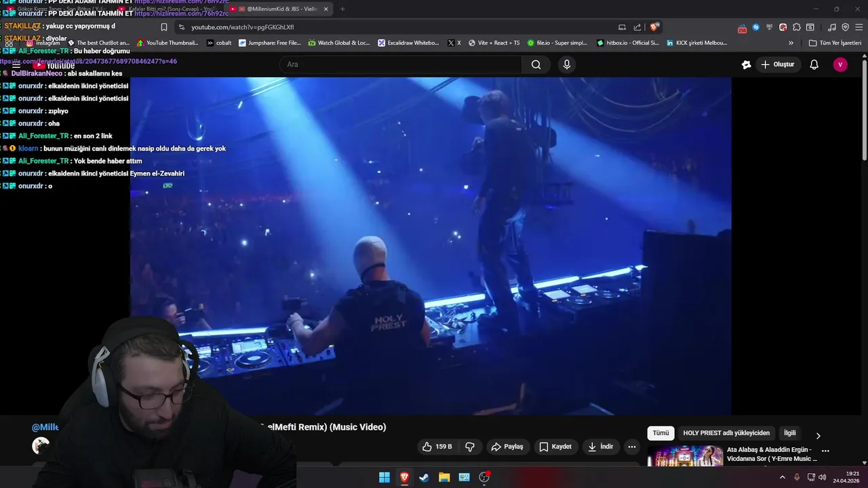Click the taskbar volume speaker icon
Image resolution: width=868 pixels, height=488 pixels.
pyautogui.click(x=823, y=477)
